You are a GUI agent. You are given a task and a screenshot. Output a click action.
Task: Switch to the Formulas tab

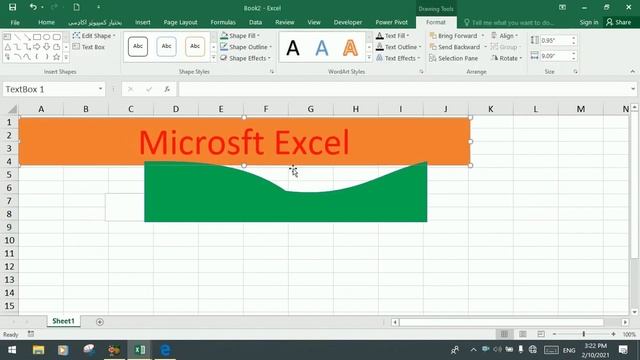pyautogui.click(x=223, y=22)
